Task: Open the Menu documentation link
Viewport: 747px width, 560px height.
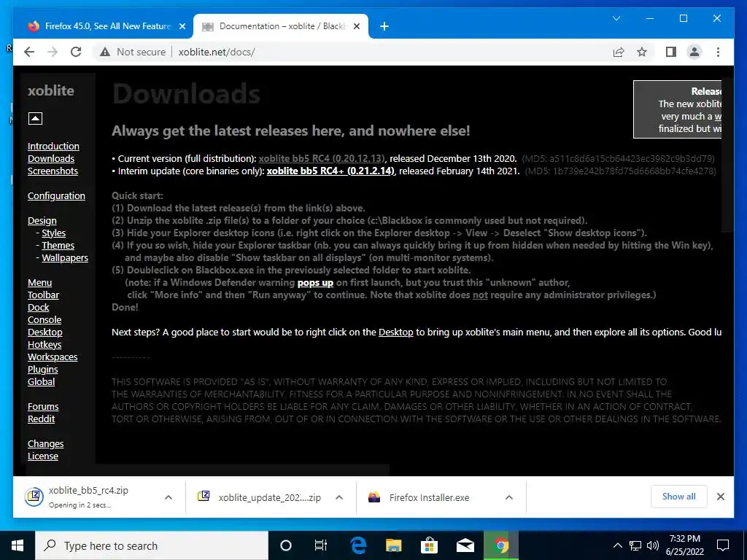Action: coord(39,282)
